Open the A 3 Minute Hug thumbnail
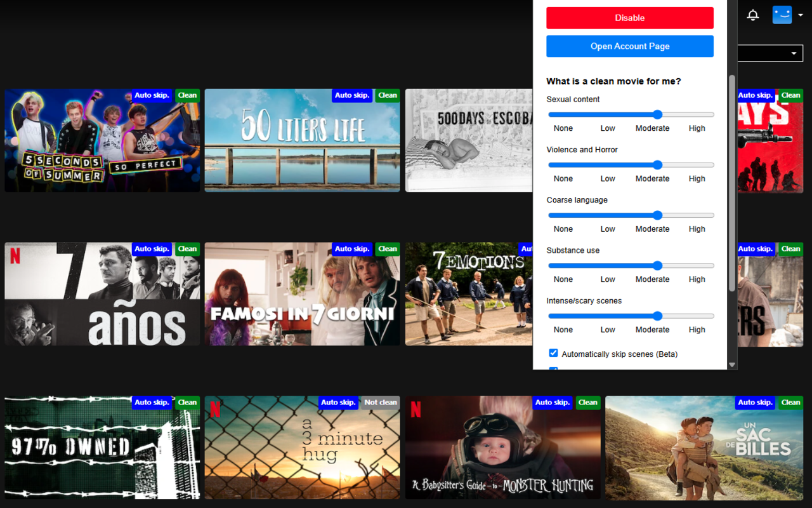The width and height of the screenshot is (812, 508). click(302, 448)
